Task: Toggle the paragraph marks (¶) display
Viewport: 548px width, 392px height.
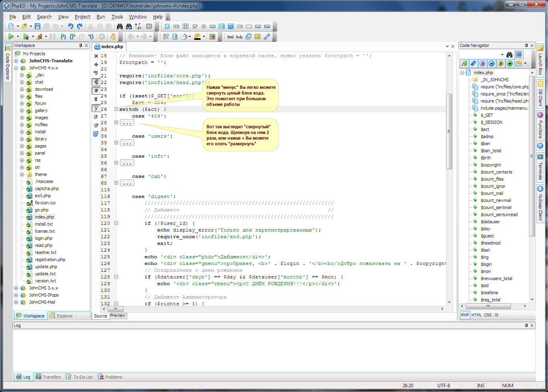Action: [96, 99]
